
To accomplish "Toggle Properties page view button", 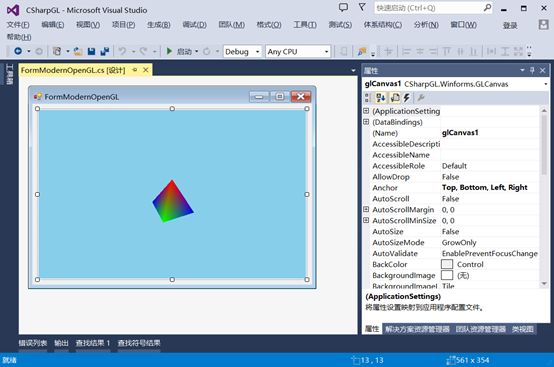I will pos(395,97).
